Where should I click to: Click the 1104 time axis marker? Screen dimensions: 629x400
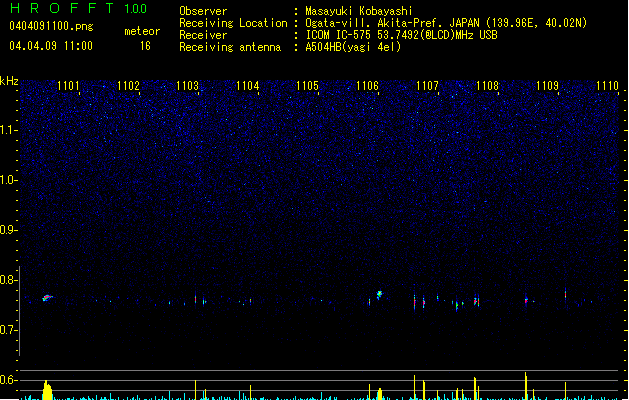tap(248, 86)
